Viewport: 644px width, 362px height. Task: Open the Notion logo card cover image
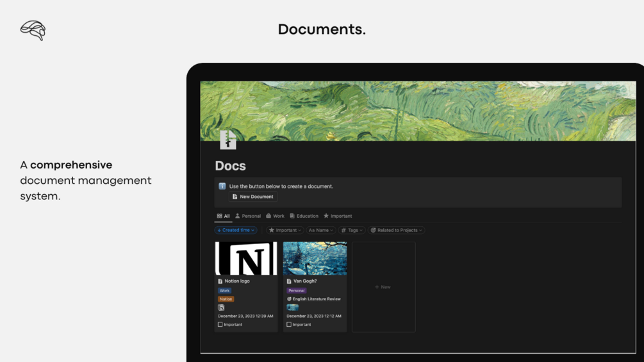tap(246, 258)
